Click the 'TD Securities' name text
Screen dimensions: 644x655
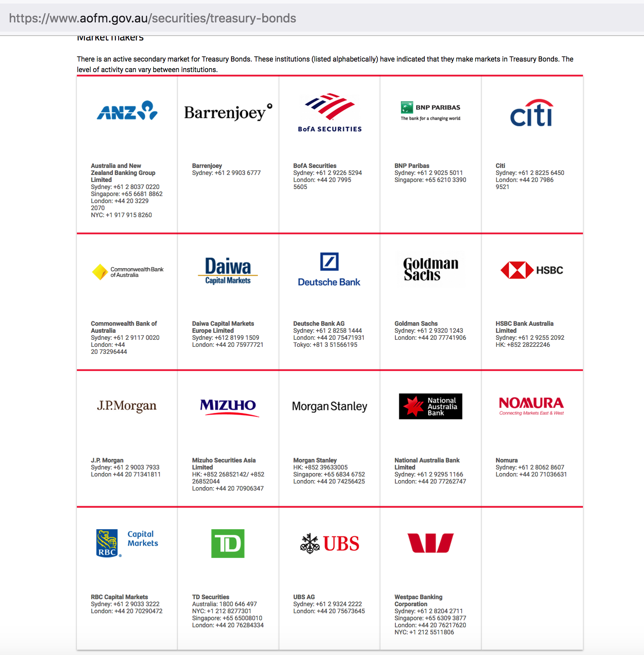coord(210,597)
